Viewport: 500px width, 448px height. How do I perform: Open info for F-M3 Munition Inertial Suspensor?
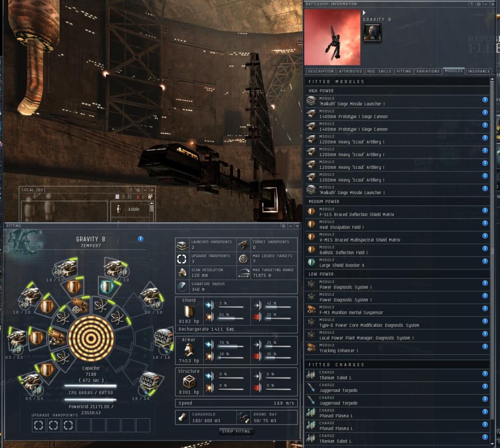pos(485,308)
